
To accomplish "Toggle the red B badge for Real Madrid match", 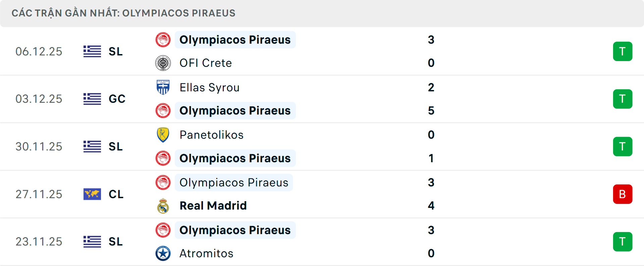I will tap(623, 194).
